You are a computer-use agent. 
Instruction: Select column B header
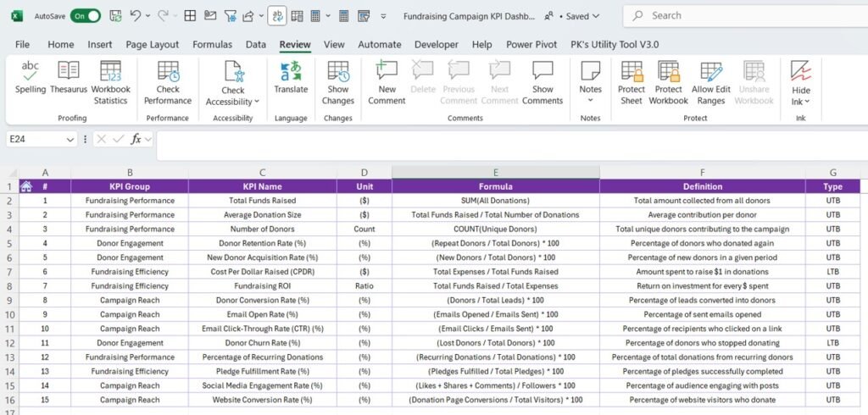click(x=130, y=173)
